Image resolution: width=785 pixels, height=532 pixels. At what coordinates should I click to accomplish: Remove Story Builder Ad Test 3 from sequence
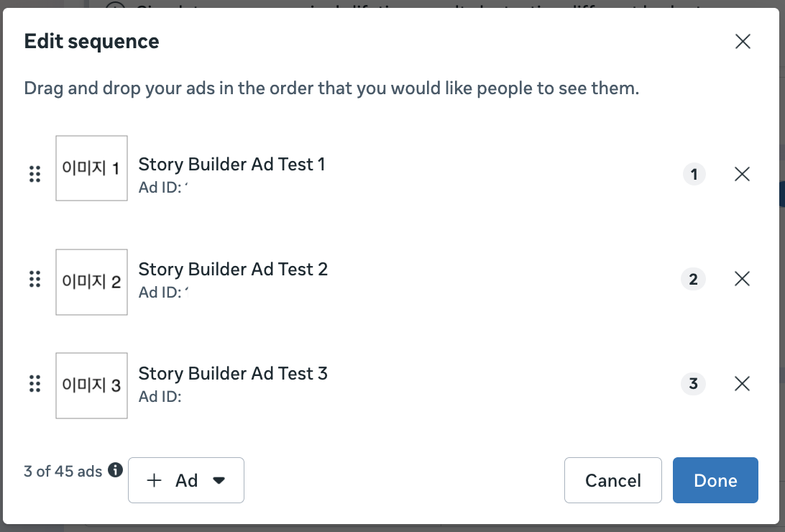click(x=743, y=384)
